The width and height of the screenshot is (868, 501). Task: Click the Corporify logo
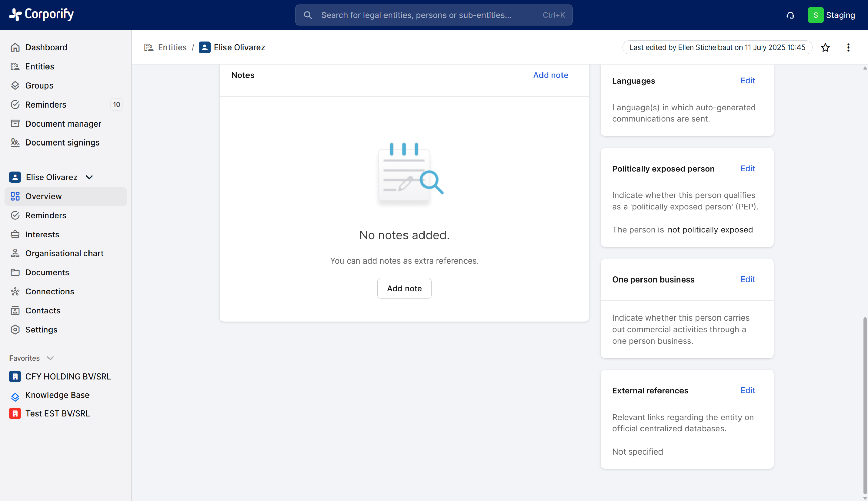point(41,15)
